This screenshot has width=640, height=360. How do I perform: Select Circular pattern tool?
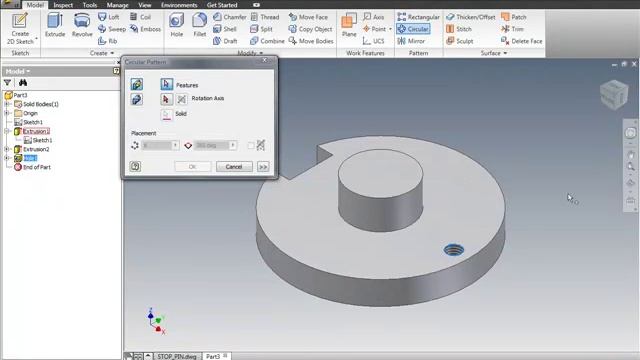413,29
